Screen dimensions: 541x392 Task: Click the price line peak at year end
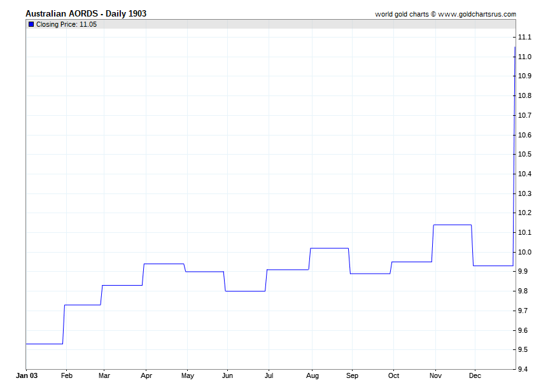(515, 48)
